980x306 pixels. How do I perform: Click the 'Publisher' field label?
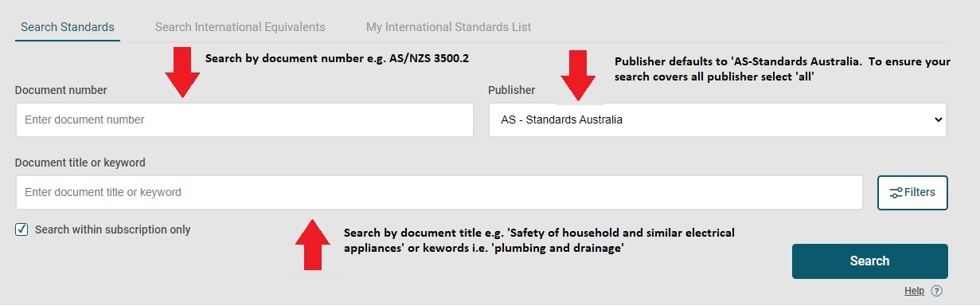click(511, 90)
